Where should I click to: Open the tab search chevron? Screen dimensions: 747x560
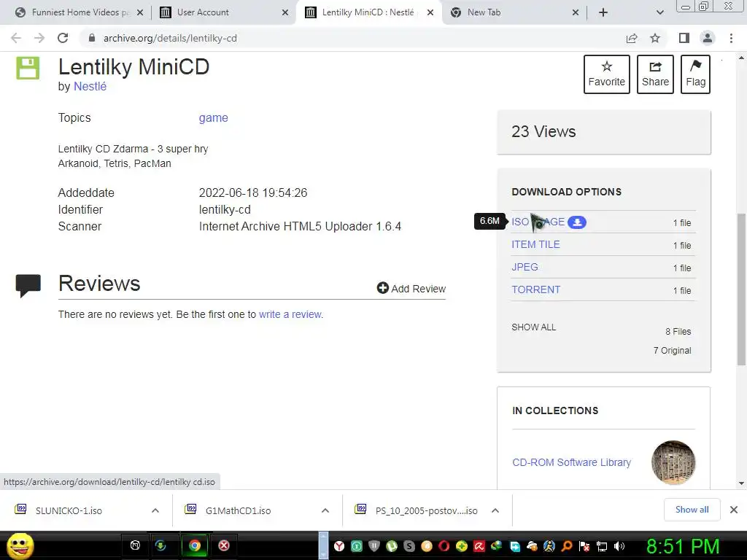point(659,12)
